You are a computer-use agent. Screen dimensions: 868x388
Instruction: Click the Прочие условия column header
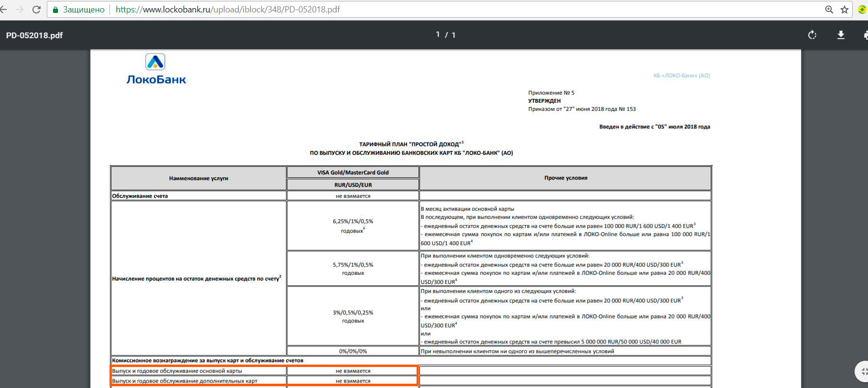[566, 178]
